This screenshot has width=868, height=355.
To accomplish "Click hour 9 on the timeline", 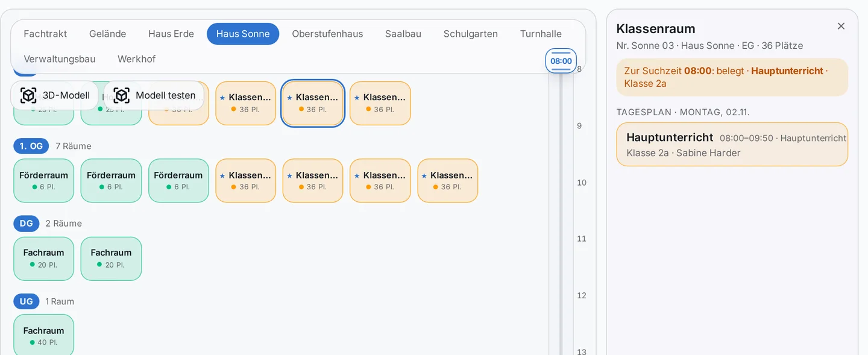I will [579, 126].
